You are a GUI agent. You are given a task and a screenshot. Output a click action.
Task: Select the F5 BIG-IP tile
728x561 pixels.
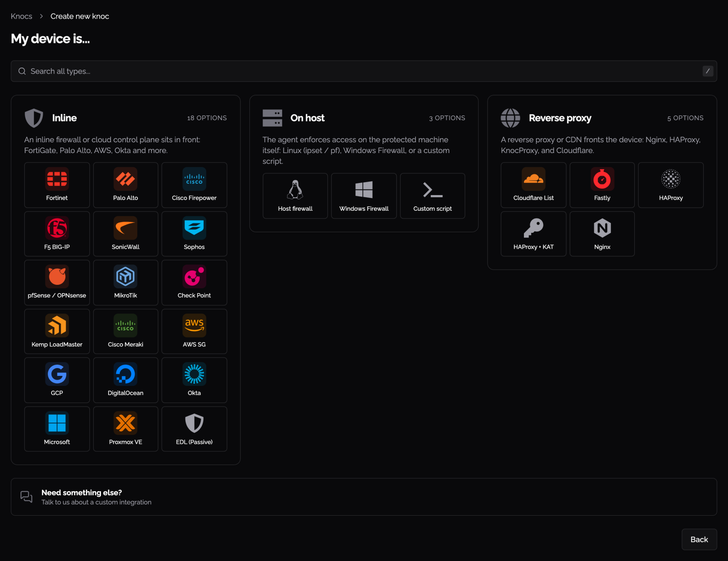coord(57,234)
